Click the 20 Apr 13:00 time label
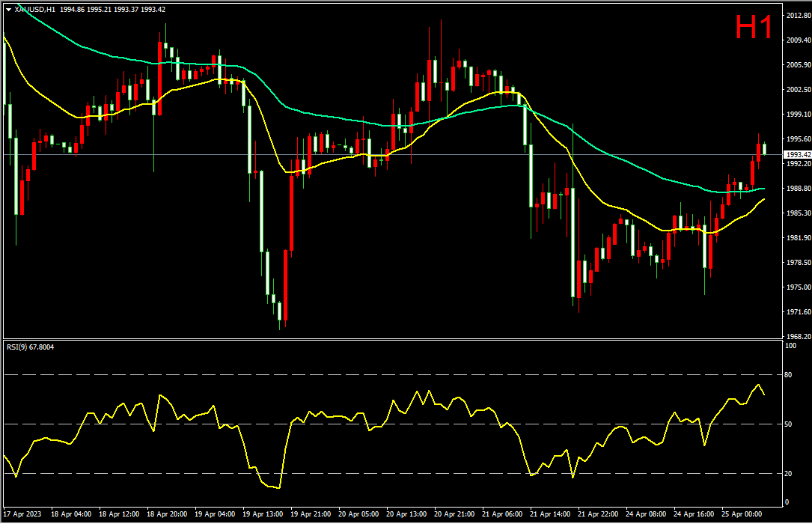This screenshot has width=812, height=524. point(406,514)
